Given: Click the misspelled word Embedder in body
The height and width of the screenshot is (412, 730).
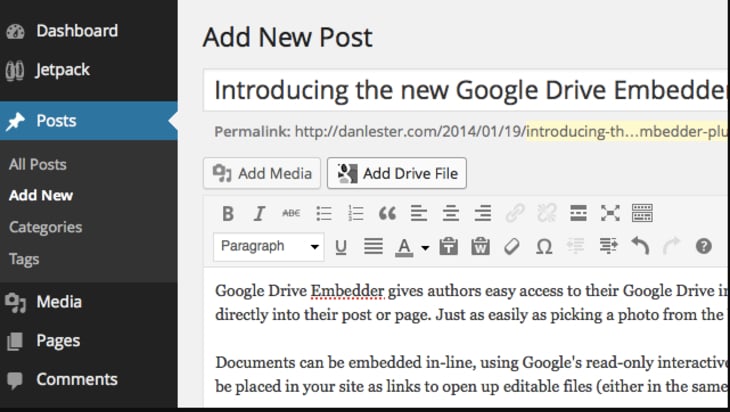Looking at the screenshot, I should pos(347,291).
